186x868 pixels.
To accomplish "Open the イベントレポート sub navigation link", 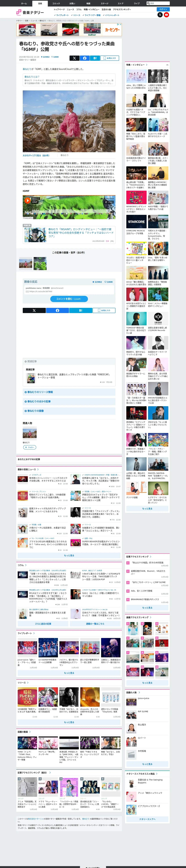I will click(x=111, y=15).
